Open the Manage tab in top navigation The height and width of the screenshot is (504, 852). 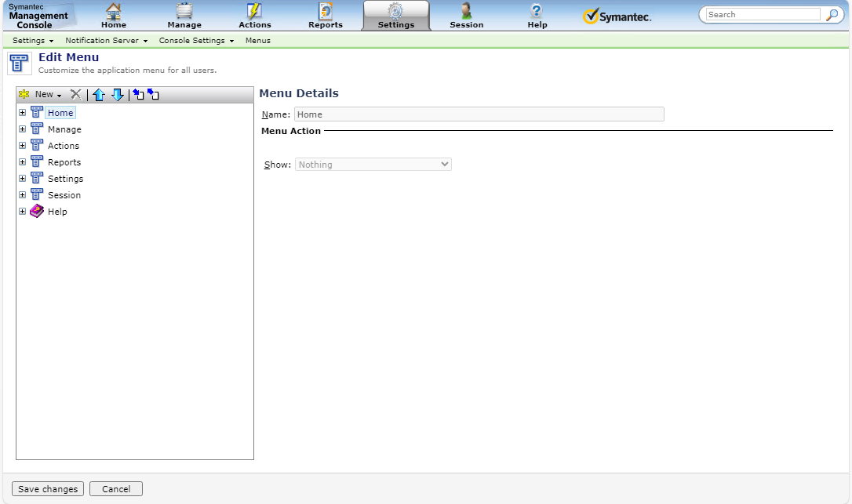pyautogui.click(x=184, y=16)
